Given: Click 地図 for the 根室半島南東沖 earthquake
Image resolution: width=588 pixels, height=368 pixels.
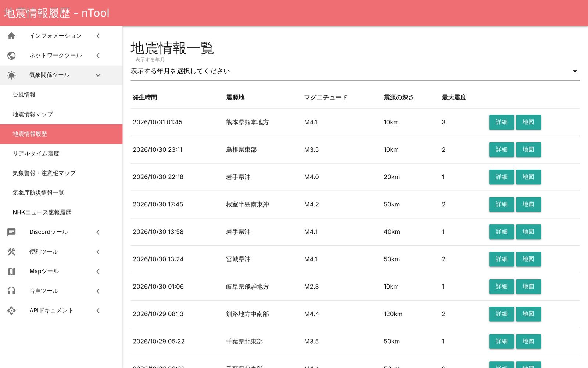Looking at the screenshot, I should 528,204.
